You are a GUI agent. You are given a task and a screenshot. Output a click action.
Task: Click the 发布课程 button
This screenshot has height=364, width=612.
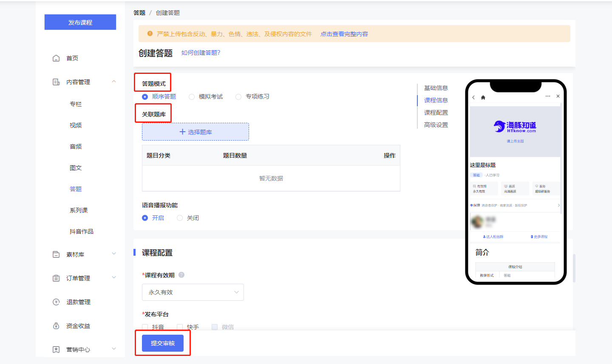80,22
